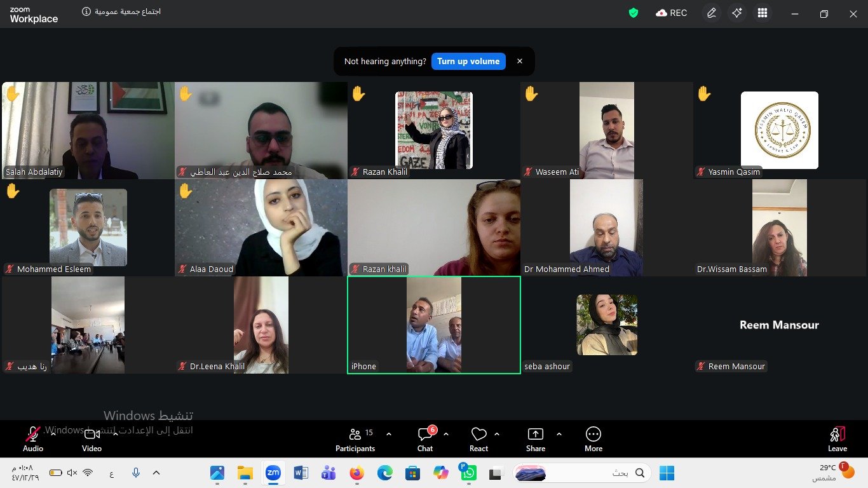Click the Turn up volume button
This screenshot has height=488, width=868.
(x=468, y=61)
